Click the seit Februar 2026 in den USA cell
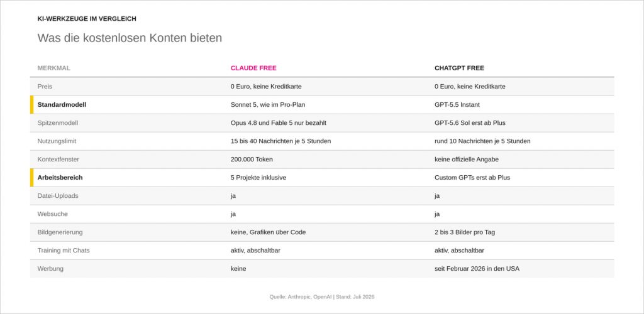 pyautogui.click(x=477, y=269)
